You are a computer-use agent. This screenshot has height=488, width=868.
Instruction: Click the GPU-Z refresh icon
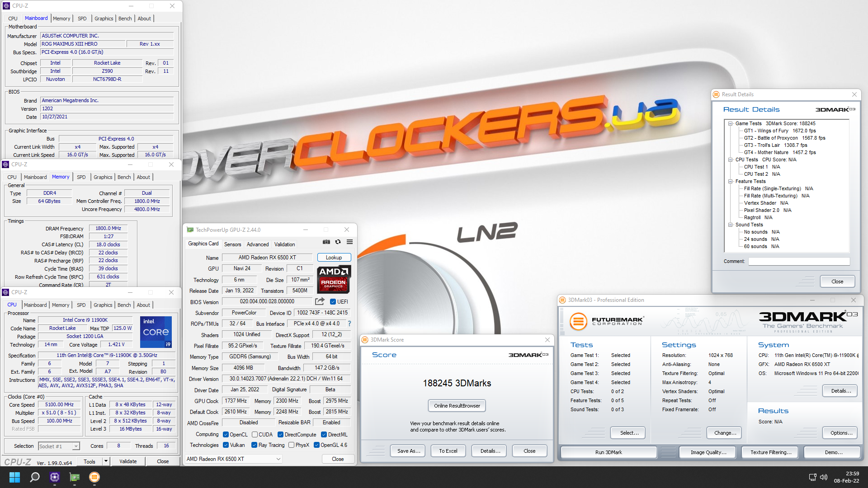[x=338, y=242]
